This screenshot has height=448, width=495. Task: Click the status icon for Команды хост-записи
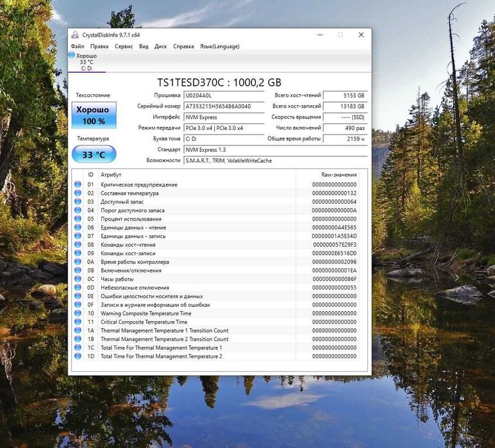coord(78,253)
